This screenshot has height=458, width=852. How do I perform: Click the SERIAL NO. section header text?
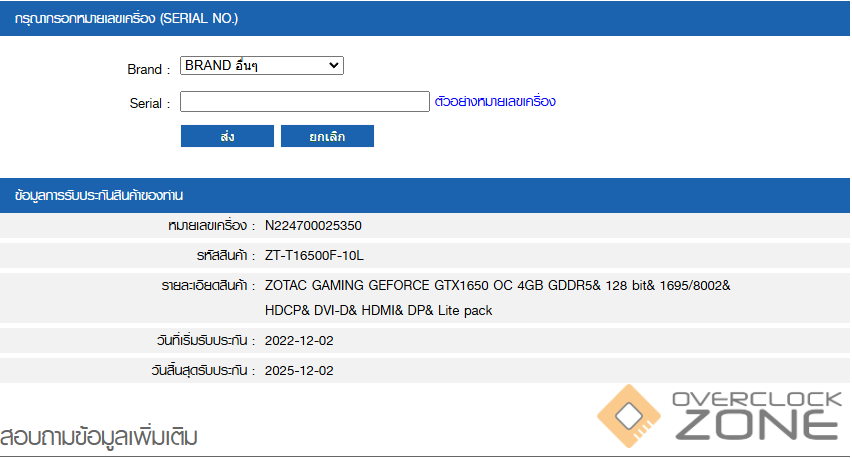pos(126,18)
